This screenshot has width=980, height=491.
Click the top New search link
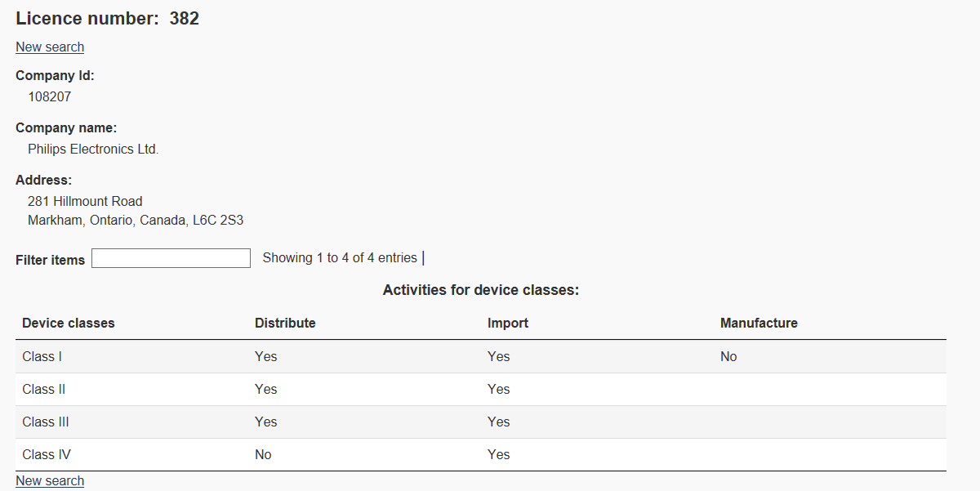coord(50,47)
